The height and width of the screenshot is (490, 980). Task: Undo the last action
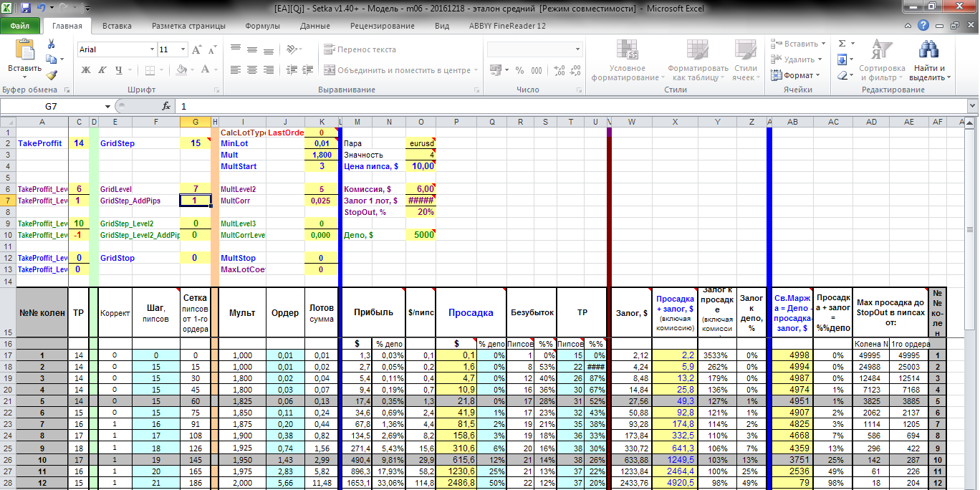(x=42, y=9)
